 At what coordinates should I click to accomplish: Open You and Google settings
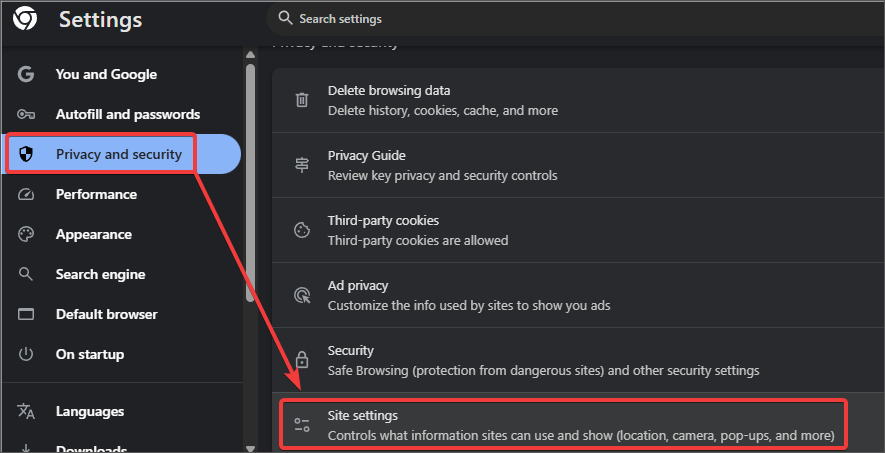pyautogui.click(x=106, y=74)
